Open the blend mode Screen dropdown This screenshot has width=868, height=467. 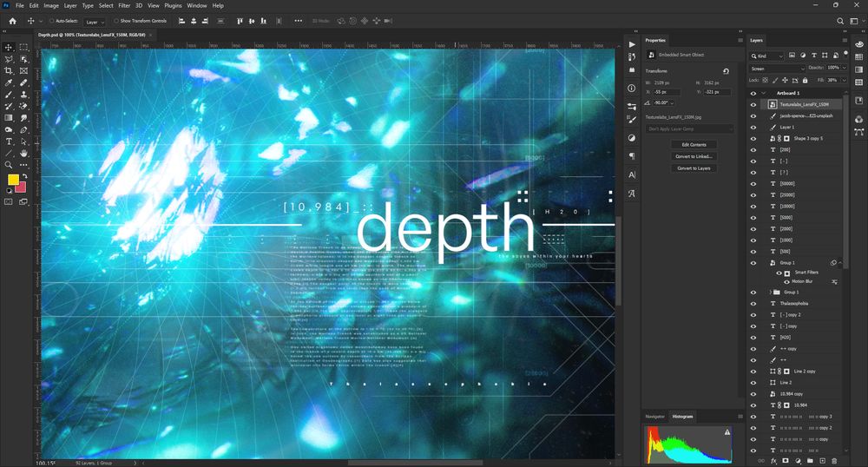[777, 69]
